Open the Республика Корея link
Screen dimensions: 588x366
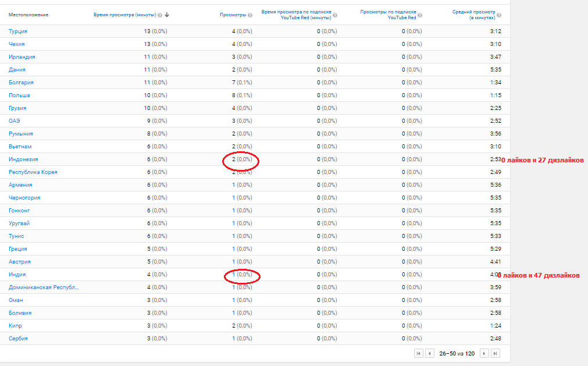[33, 172]
